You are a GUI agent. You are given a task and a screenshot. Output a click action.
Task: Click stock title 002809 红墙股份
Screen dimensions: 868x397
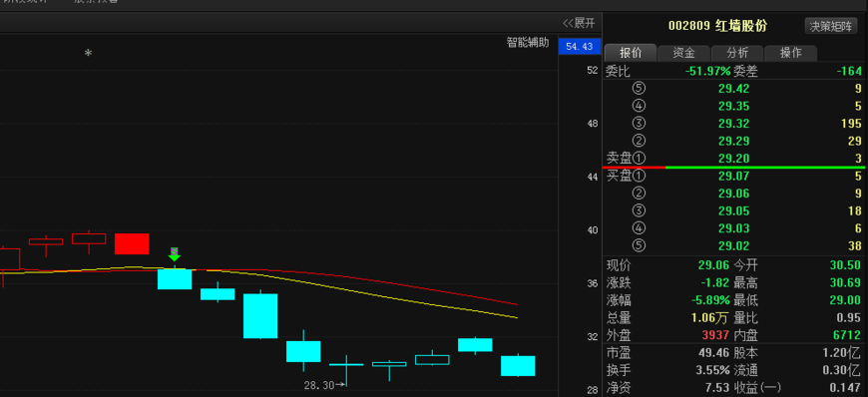717,26
